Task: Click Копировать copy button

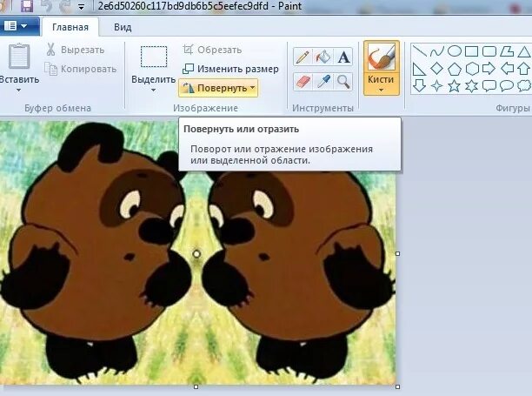Action: tap(81, 69)
